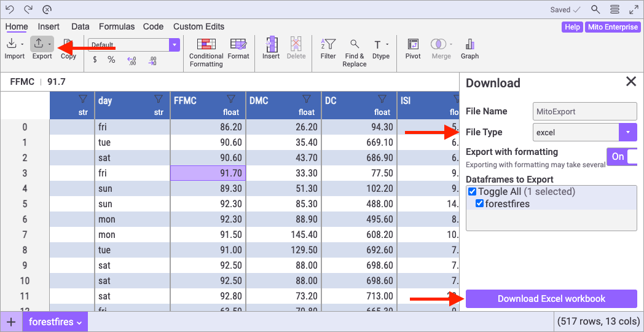
Task: Switch to the Formulas tab
Action: click(117, 26)
